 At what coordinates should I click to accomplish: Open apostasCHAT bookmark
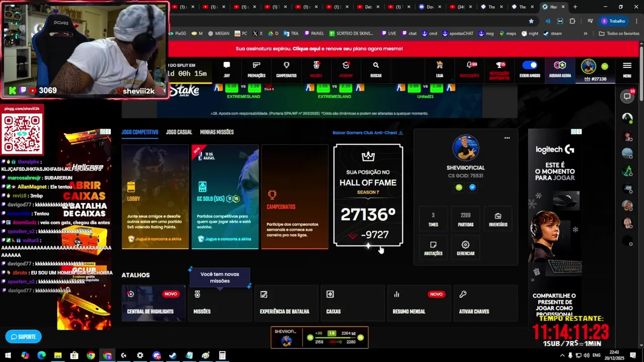[x=458, y=34]
